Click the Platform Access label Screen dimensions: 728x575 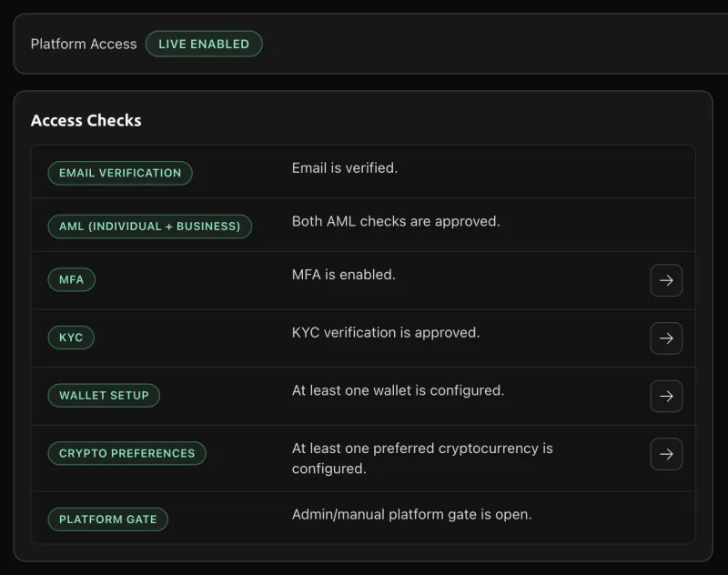pos(84,44)
